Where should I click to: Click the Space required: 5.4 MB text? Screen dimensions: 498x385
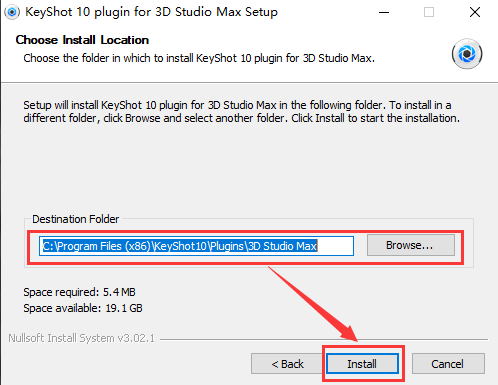(x=79, y=292)
